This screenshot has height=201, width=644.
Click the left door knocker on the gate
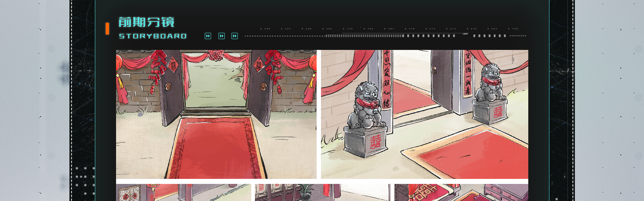[168, 86]
